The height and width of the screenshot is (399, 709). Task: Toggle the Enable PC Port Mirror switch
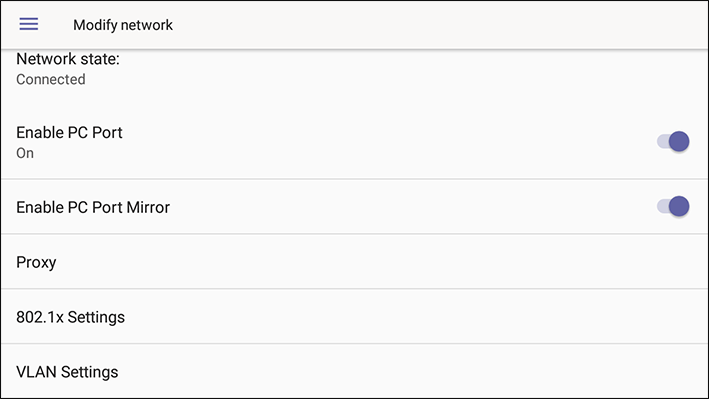(x=673, y=207)
